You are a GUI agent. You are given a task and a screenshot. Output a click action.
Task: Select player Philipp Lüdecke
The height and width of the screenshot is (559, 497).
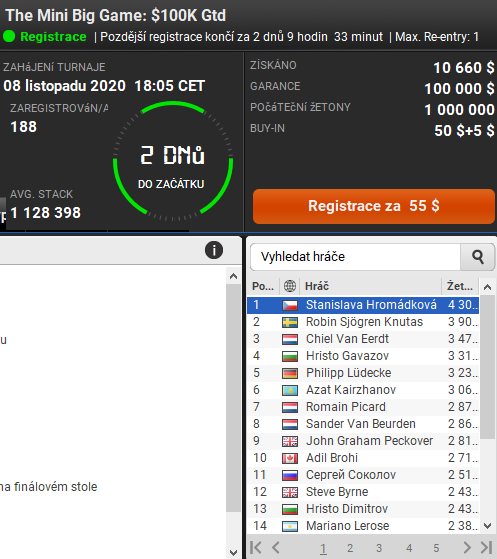click(x=363, y=373)
